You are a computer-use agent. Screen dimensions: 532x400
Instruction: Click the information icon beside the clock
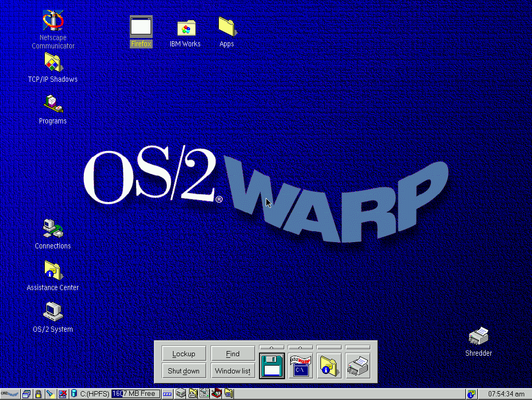(x=471, y=394)
